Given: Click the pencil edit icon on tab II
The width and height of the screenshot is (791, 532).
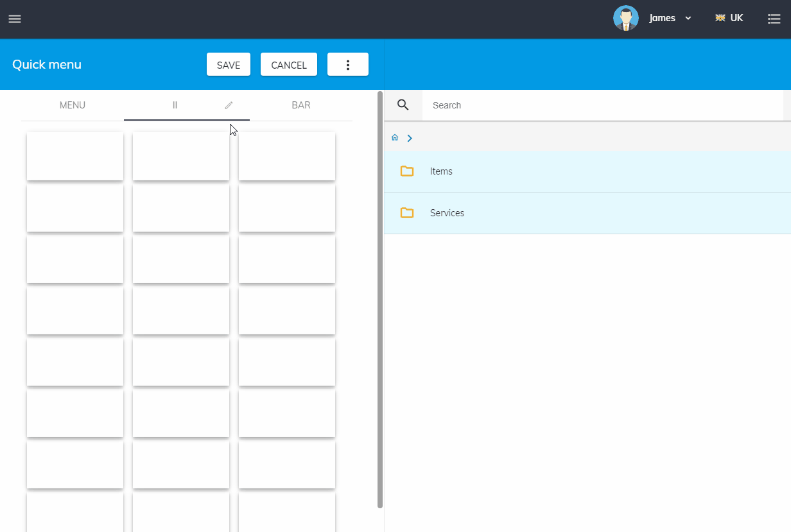Looking at the screenshot, I should point(229,105).
